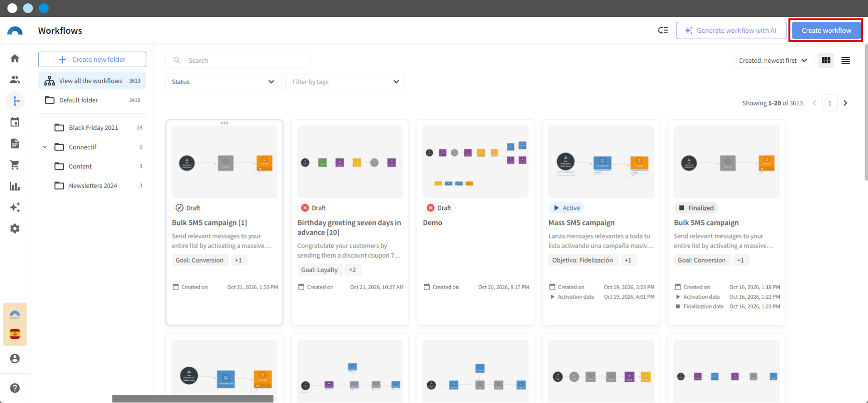This screenshot has height=403, width=868.
Task: Click the Default folder icon
Action: (x=50, y=100)
